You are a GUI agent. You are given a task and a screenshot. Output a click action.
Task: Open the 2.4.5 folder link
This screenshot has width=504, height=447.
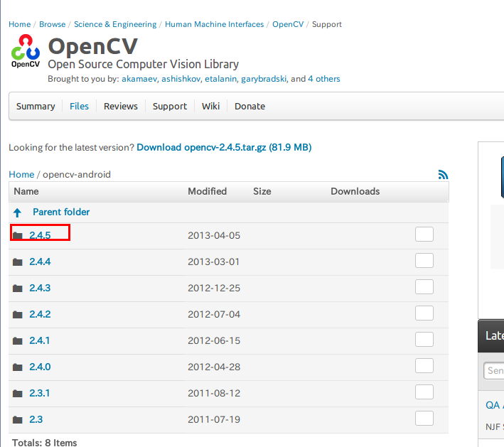[40, 235]
